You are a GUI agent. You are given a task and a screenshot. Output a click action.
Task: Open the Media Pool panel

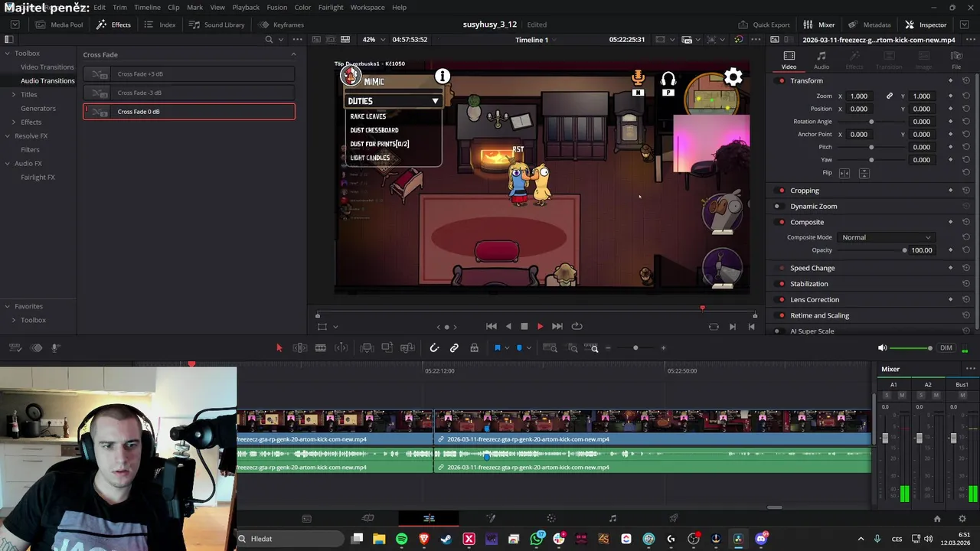click(58, 24)
